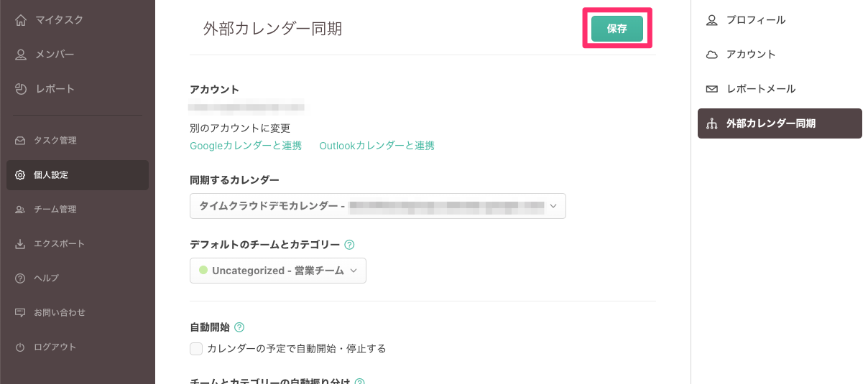
Task: Click the Export download icon
Action: click(x=20, y=244)
